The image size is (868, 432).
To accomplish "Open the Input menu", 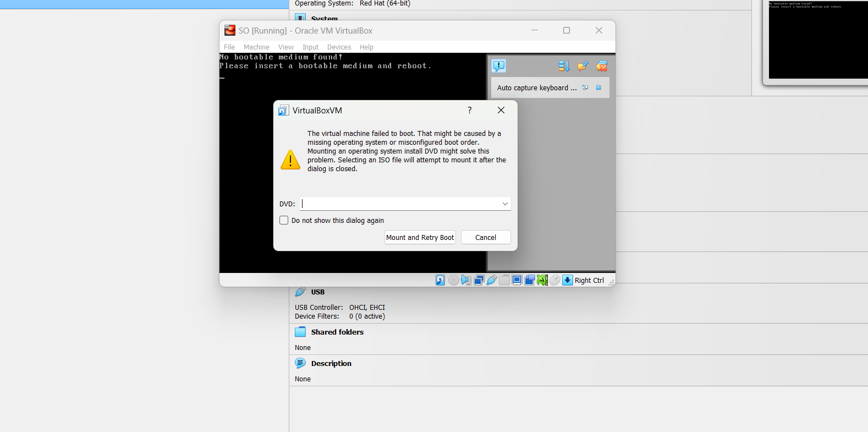I will (x=310, y=47).
